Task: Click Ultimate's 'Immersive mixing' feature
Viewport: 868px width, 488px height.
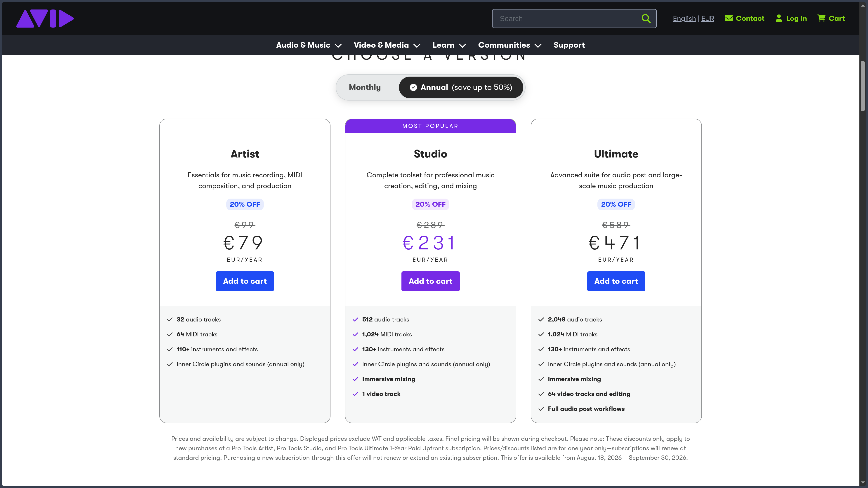Action: [x=574, y=379]
